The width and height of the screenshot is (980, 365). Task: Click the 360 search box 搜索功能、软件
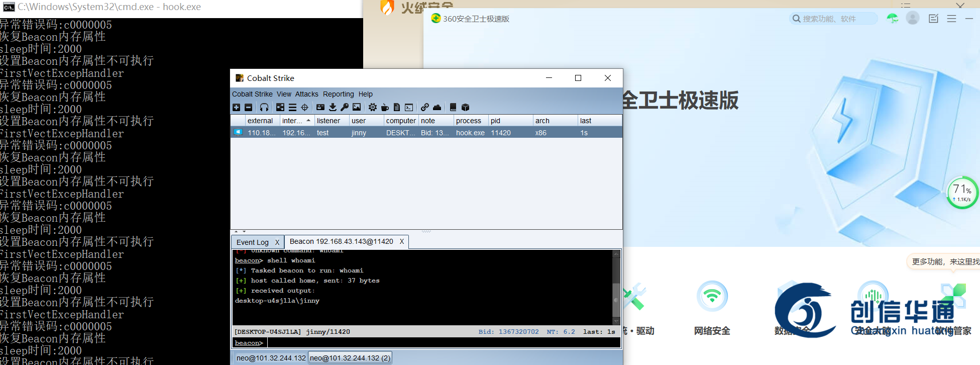click(834, 19)
